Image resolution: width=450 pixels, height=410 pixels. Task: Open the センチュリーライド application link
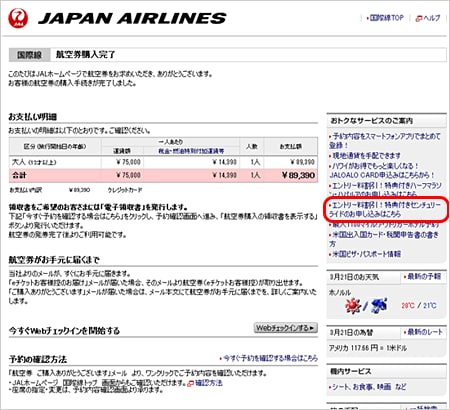pyautogui.click(x=385, y=209)
